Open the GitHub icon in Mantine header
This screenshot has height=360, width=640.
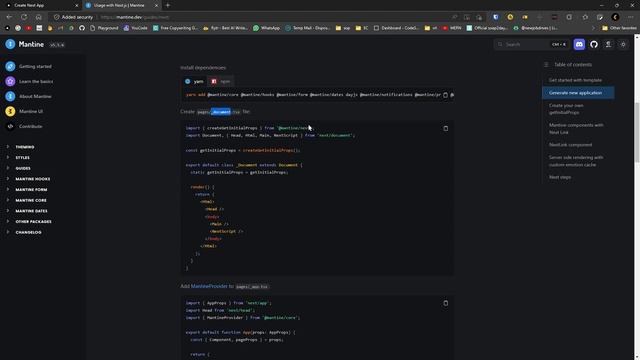tap(594, 44)
